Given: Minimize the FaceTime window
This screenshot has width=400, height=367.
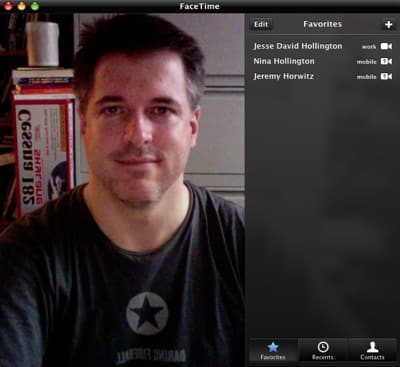Looking at the screenshot, I should click(x=22, y=6).
